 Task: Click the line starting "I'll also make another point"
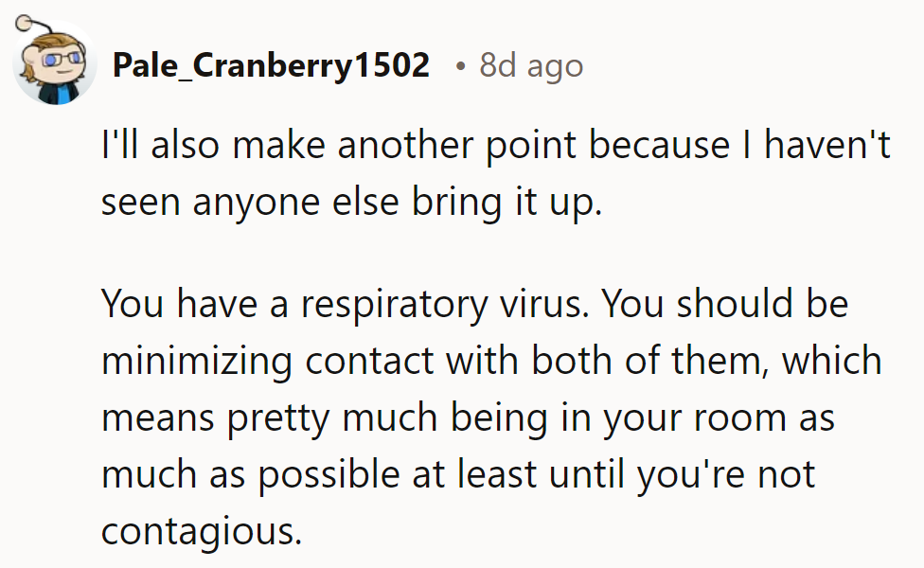click(x=495, y=146)
